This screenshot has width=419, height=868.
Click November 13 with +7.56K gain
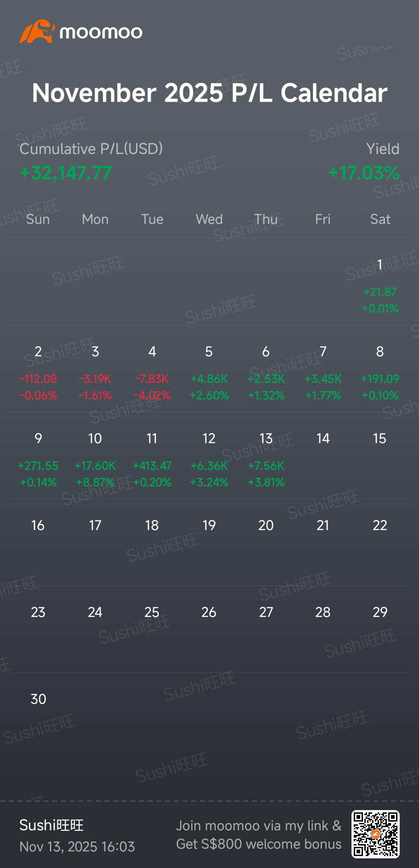pos(266,460)
